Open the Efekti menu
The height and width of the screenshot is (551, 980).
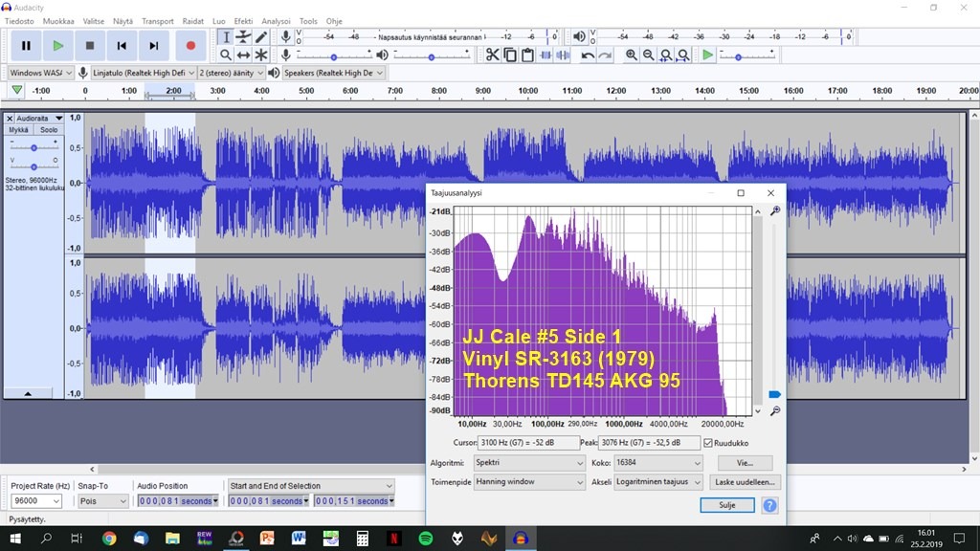[243, 21]
